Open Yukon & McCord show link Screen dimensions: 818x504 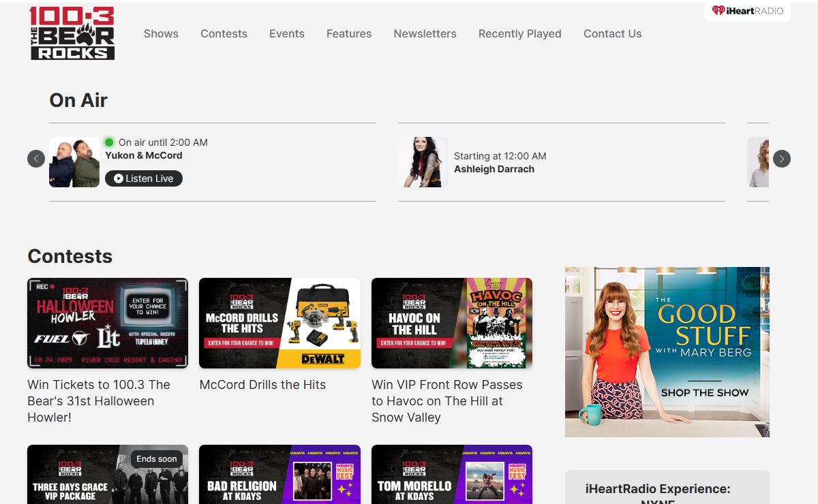point(144,155)
